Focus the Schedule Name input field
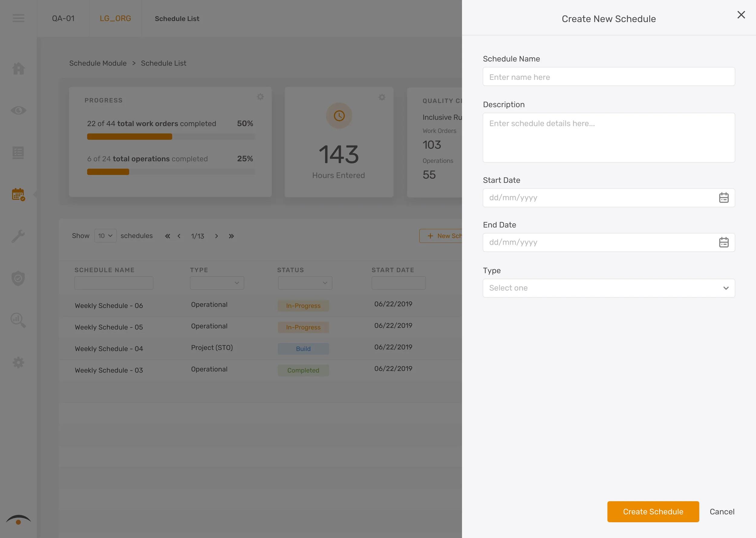Image resolution: width=756 pixels, height=538 pixels. pos(608,77)
